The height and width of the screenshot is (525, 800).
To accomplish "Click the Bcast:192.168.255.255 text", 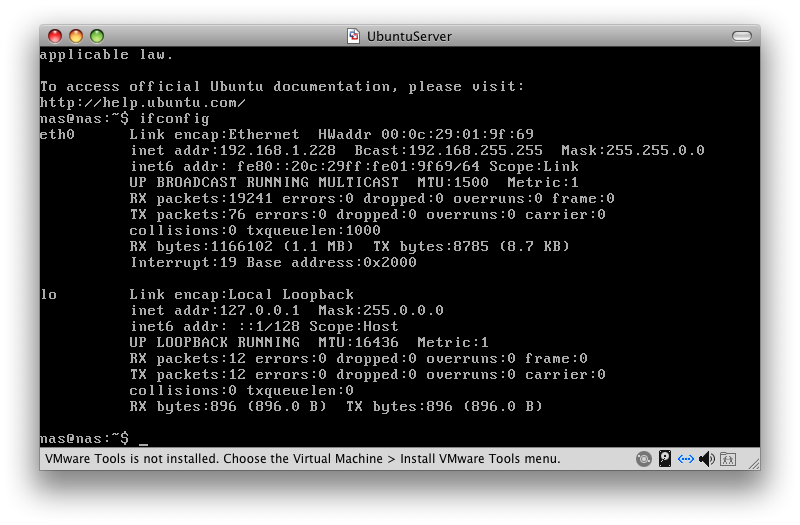I will (x=448, y=151).
